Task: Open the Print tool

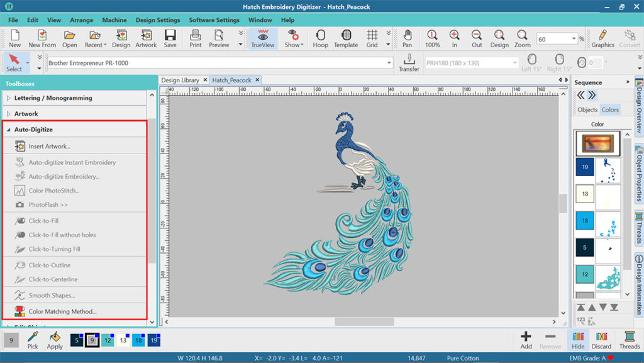Action: click(x=196, y=38)
